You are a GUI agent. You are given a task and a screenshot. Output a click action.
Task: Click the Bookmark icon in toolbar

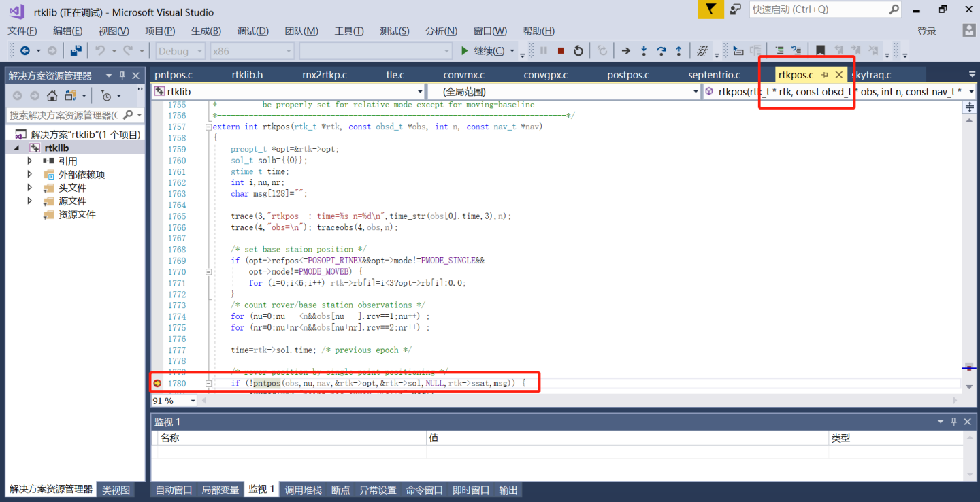click(x=820, y=50)
